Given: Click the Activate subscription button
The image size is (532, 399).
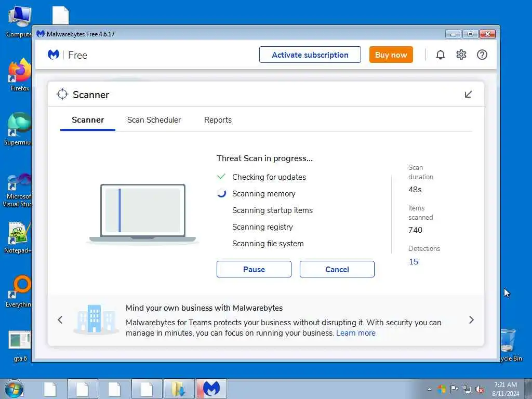Looking at the screenshot, I should (310, 55).
